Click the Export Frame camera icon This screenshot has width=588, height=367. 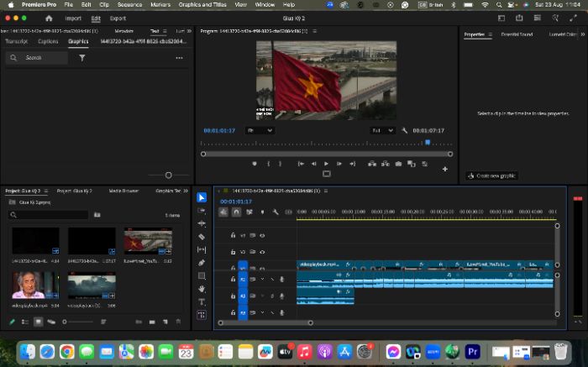click(x=398, y=164)
